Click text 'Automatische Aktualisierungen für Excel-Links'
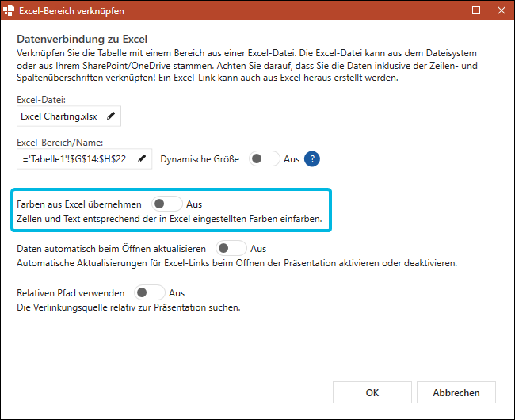Viewport: 515px width, 420px height. pyautogui.click(x=113, y=263)
